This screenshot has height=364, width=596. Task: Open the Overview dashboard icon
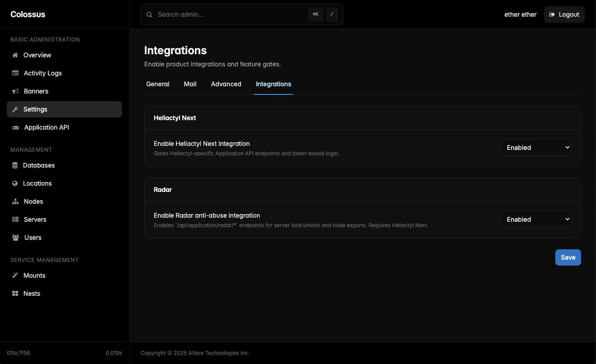(x=15, y=55)
